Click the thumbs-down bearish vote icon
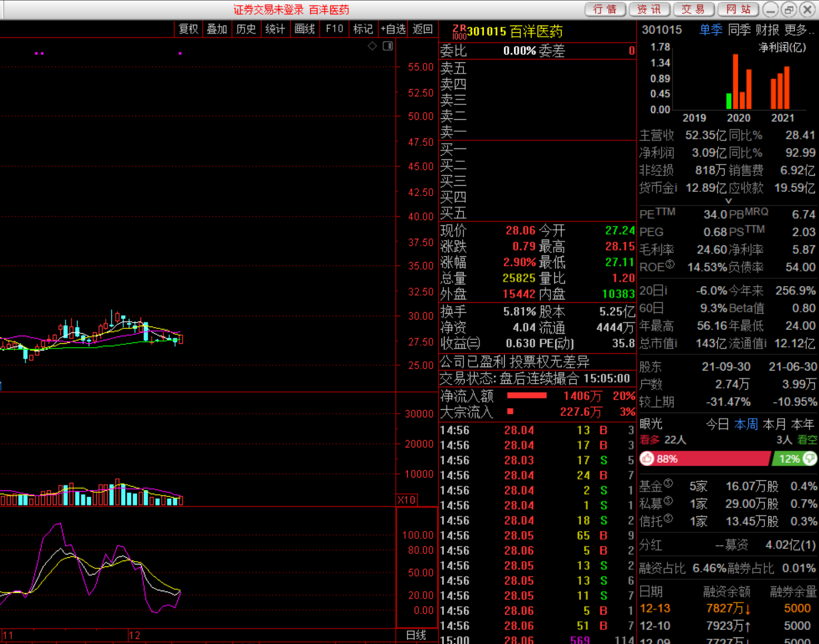The image size is (819, 644). point(810,459)
